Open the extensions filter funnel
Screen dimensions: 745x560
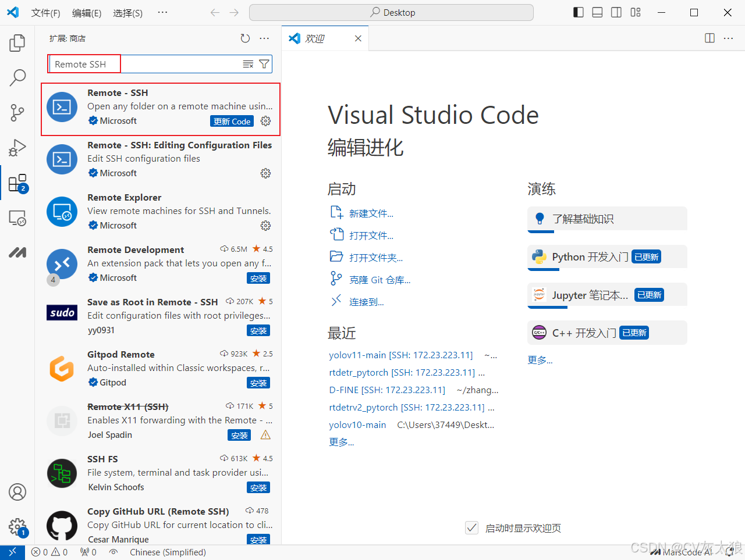pos(264,64)
